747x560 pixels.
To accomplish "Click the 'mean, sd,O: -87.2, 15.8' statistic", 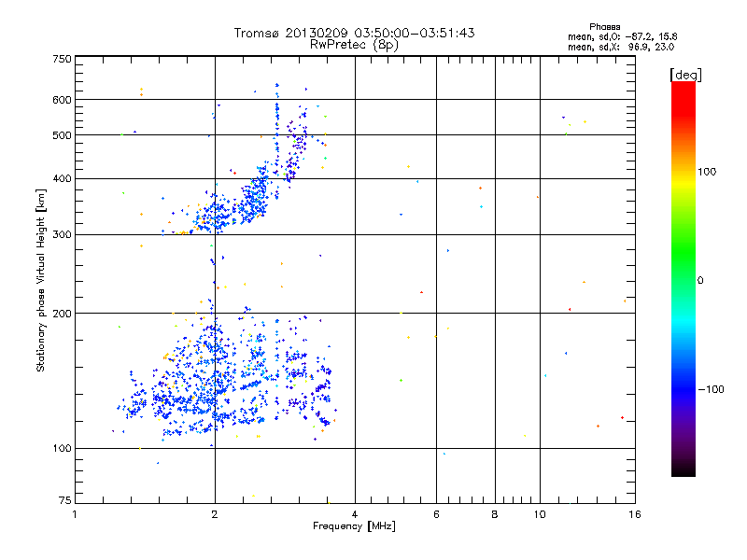I will point(622,36).
